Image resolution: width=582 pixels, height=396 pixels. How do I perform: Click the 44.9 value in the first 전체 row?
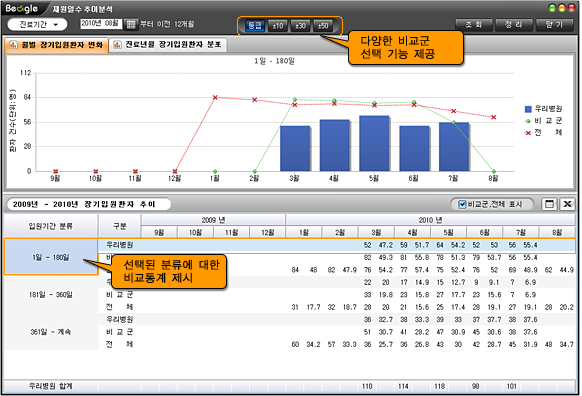pyautogui.click(x=566, y=270)
